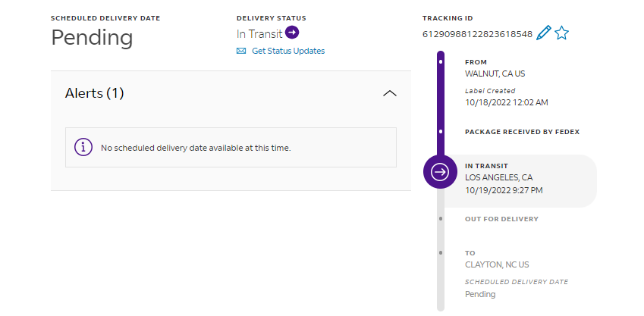Click the envelope icon for status updates

[x=241, y=51]
